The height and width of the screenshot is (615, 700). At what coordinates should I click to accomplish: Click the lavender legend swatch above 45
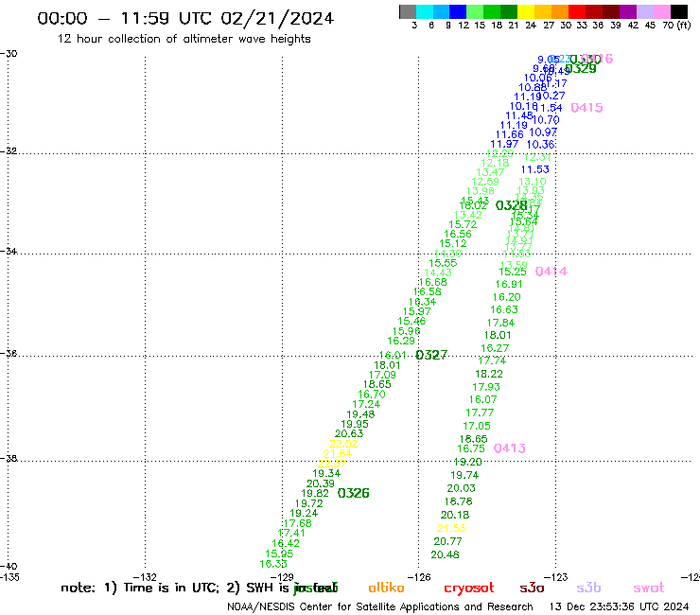click(644, 11)
